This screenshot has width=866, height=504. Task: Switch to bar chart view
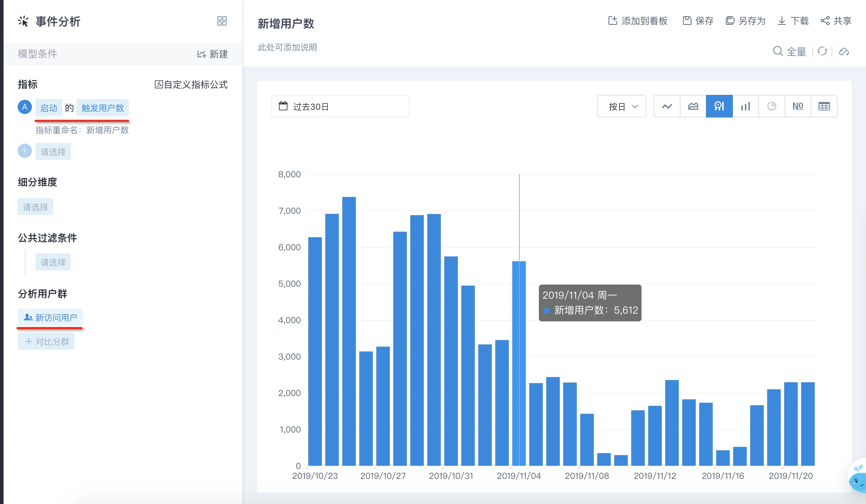click(x=746, y=106)
